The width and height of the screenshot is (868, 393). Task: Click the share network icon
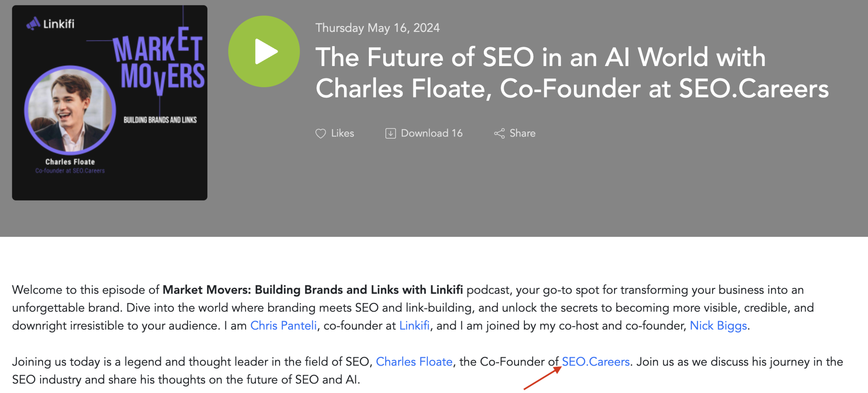tap(499, 133)
